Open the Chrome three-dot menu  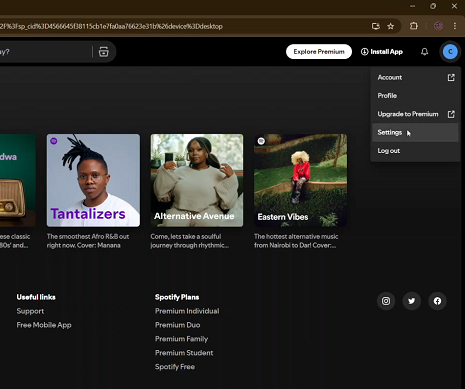455,26
